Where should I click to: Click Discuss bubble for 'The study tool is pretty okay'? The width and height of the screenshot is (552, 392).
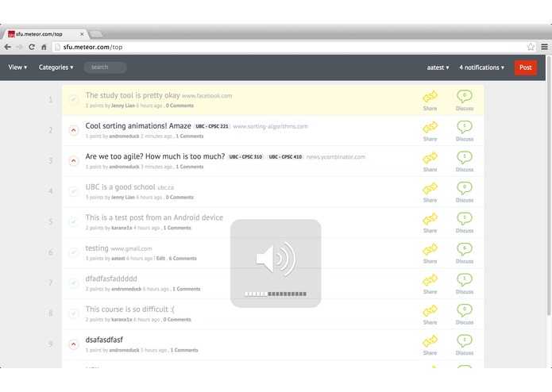[x=465, y=96]
